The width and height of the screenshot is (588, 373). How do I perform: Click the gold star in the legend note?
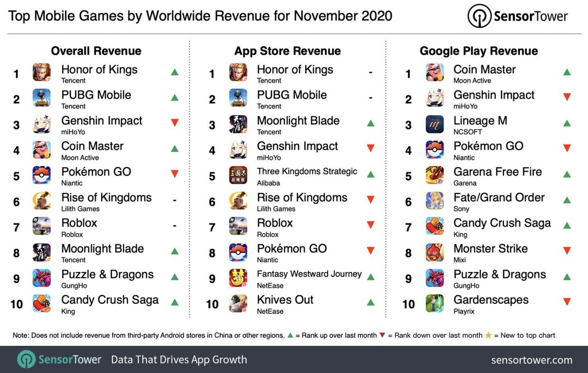point(488,335)
